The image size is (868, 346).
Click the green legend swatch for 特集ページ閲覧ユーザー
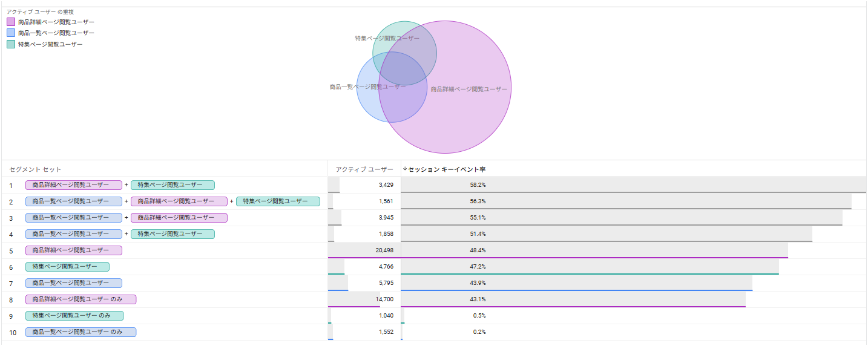pyautogui.click(x=11, y=44)
